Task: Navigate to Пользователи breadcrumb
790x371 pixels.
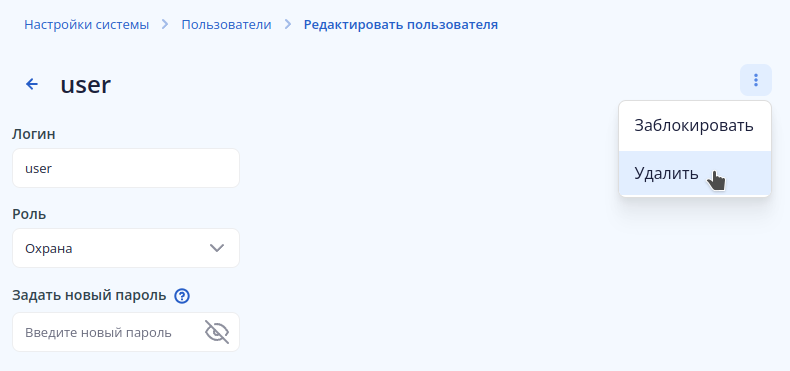Action: [226, 25]
